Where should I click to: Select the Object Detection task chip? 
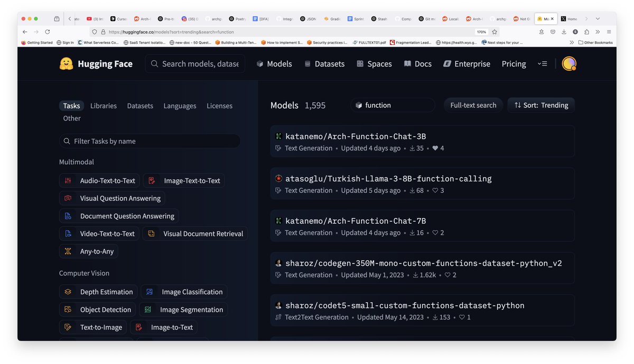click(x=97, y=310)
